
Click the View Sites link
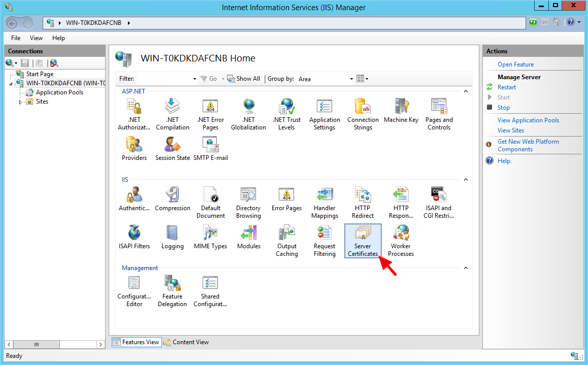pyautogui.click(x=511, y=130)
